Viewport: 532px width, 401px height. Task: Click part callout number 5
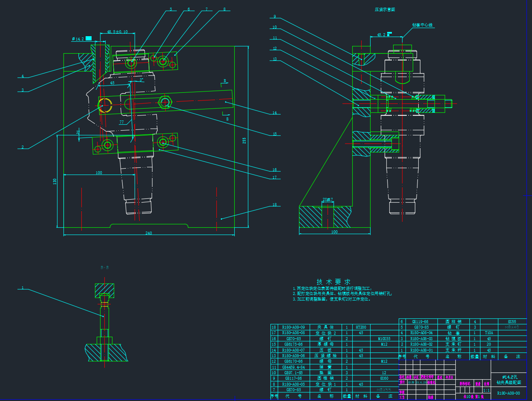tap(171, 9)
